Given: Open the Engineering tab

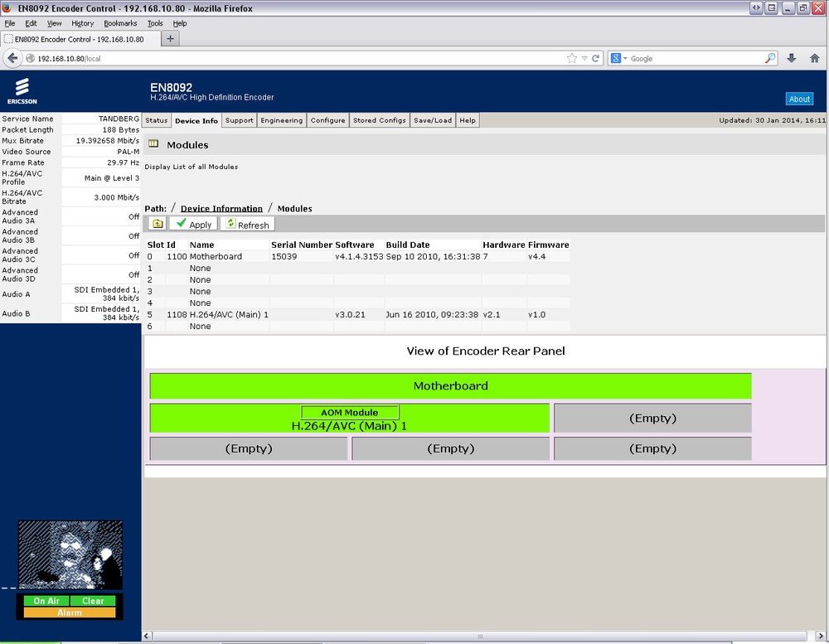Looking at the screenshot, I should click(x=282, y=120).
